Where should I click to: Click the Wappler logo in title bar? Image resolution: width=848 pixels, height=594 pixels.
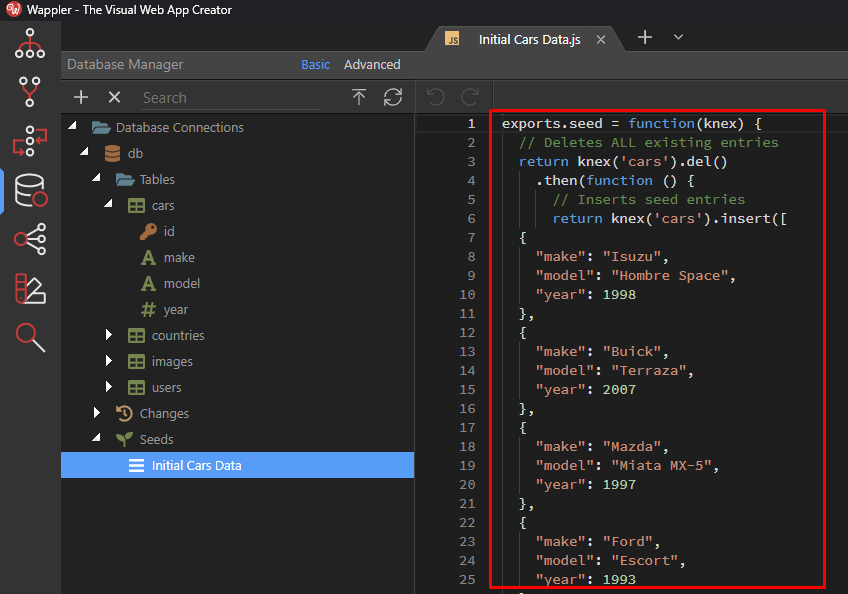13,9
